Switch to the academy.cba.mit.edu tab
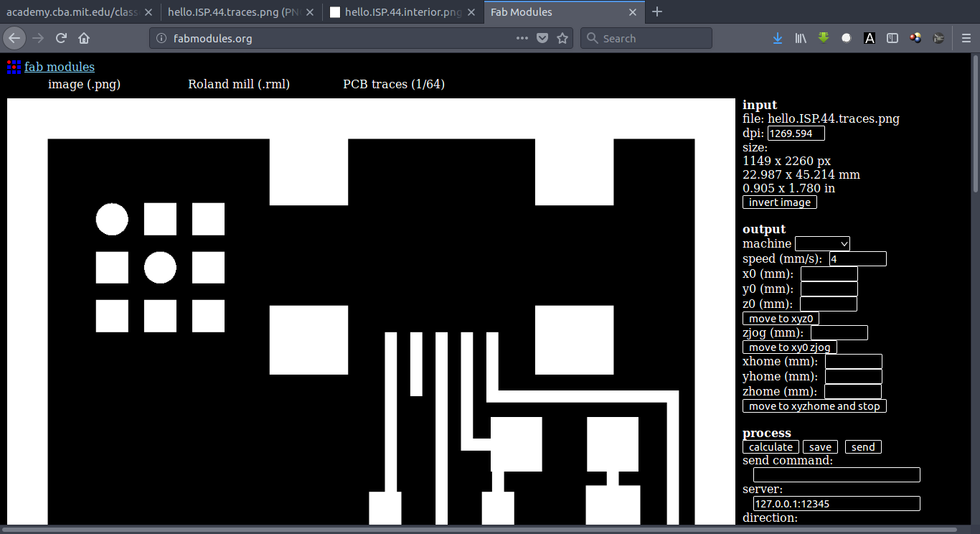 80,12
